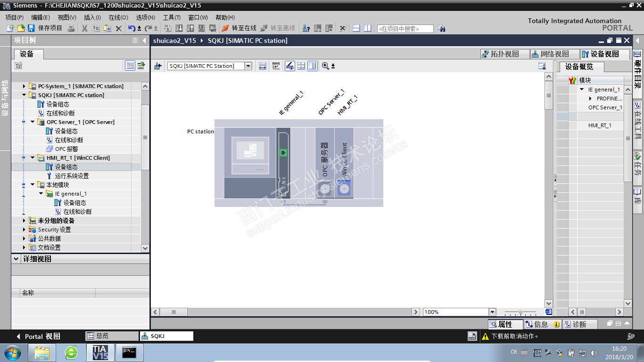Undo the last action
The image size is (644, 362).
(132, 28)
